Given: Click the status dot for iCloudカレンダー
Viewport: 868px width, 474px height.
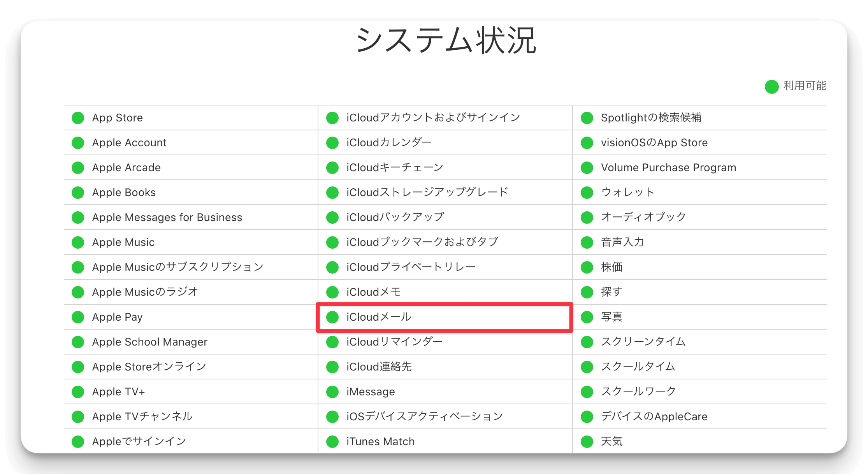Looking at the screenshot, I should 332,142.
